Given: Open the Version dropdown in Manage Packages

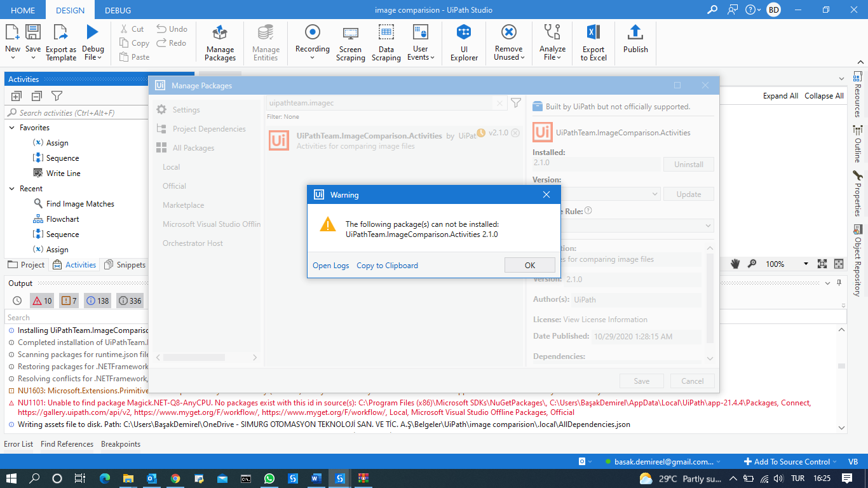Looking at the screenshot, I should point(597,194).
